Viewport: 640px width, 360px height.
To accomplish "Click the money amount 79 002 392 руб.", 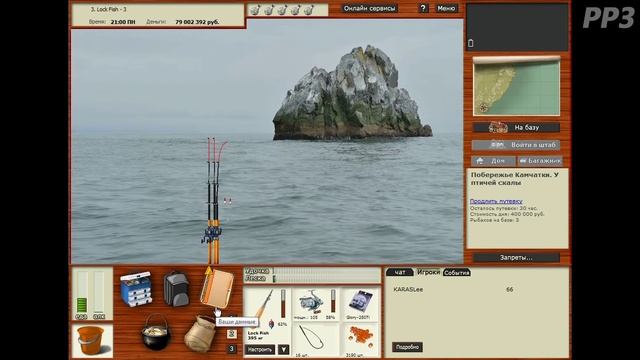I will pos(197,22).
